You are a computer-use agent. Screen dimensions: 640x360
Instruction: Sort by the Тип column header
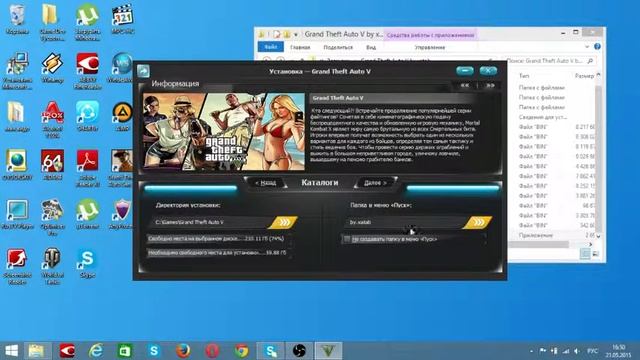524,76
